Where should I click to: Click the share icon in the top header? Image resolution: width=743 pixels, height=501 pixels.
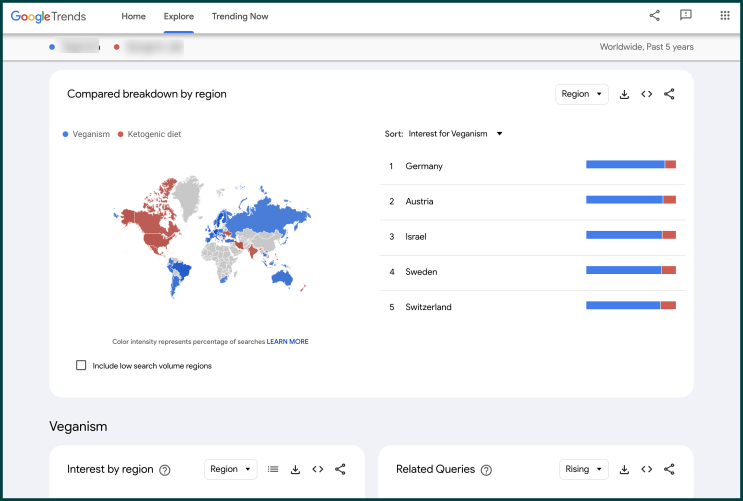[x=654, y=16]
